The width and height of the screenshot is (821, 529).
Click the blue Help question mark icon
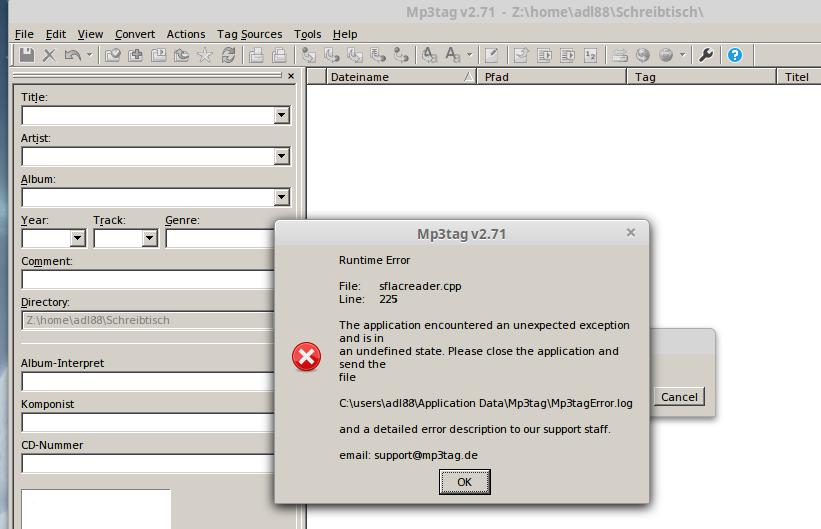click(735, 54)
